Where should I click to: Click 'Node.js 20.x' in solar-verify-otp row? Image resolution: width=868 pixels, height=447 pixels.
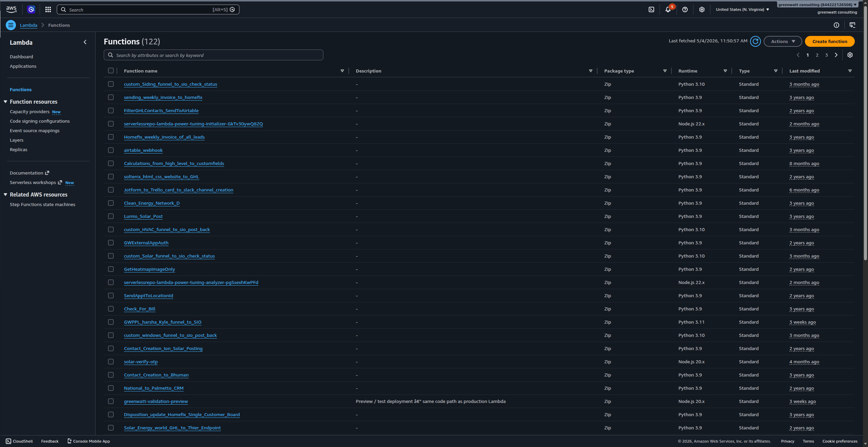tap(691, 362)
